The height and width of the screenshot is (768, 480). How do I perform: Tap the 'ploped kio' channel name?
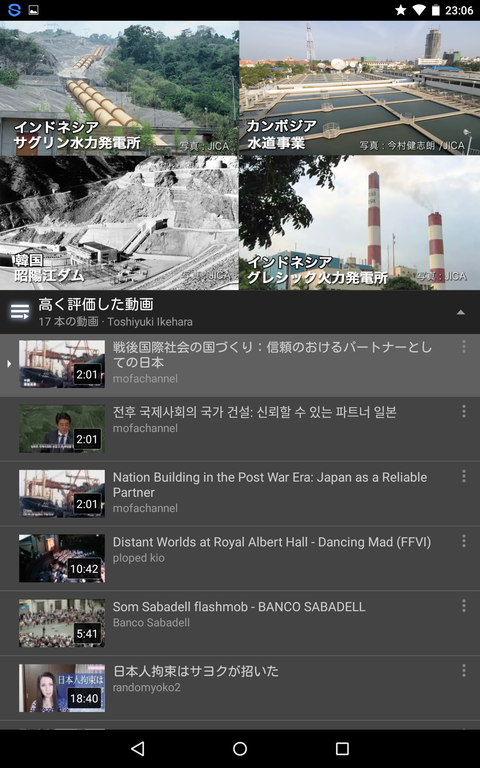click(139, 558)
